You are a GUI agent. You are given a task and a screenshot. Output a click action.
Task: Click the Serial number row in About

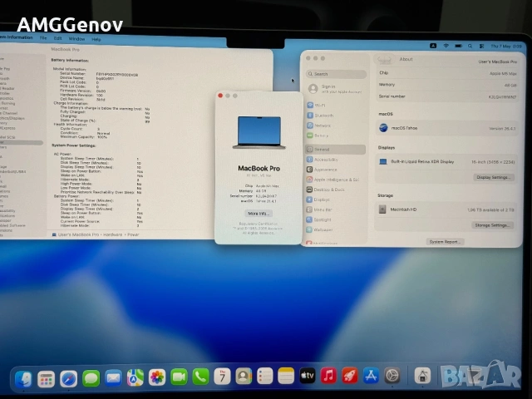pyautogui.click(x=447, y=96)
